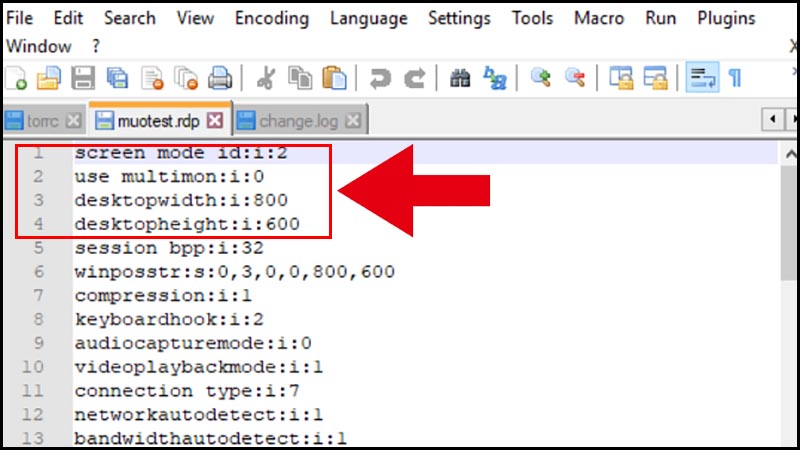
Task: Open the Macro menu
Action: pyautogui.click(x=598, y=18)
